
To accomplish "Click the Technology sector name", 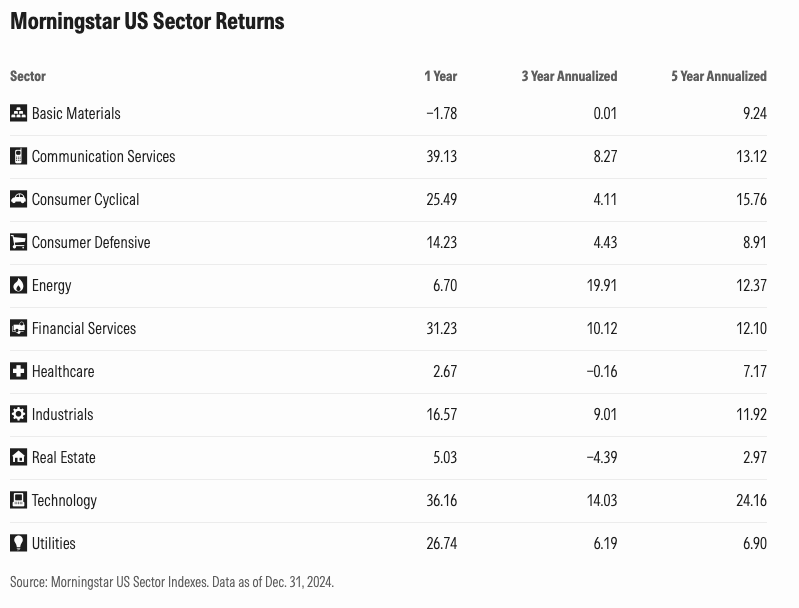I will pyautogui.click(x=64, y=500).
